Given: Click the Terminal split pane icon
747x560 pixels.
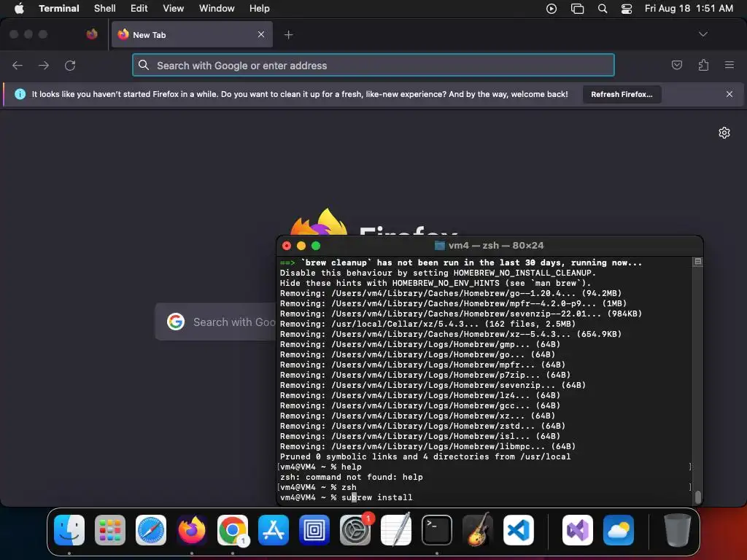Looking at the screenshot, I should (698, 262).
